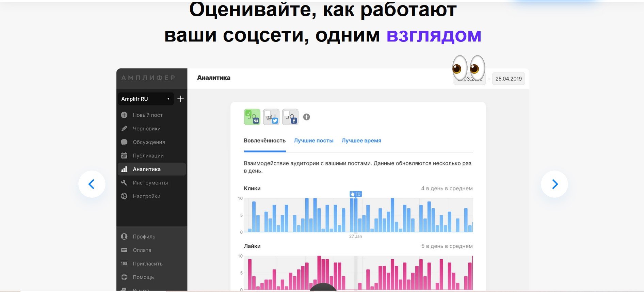The image size is (644, 292).
Task: Click the Profile avatar icon
Action: click(x=124, y=237)
